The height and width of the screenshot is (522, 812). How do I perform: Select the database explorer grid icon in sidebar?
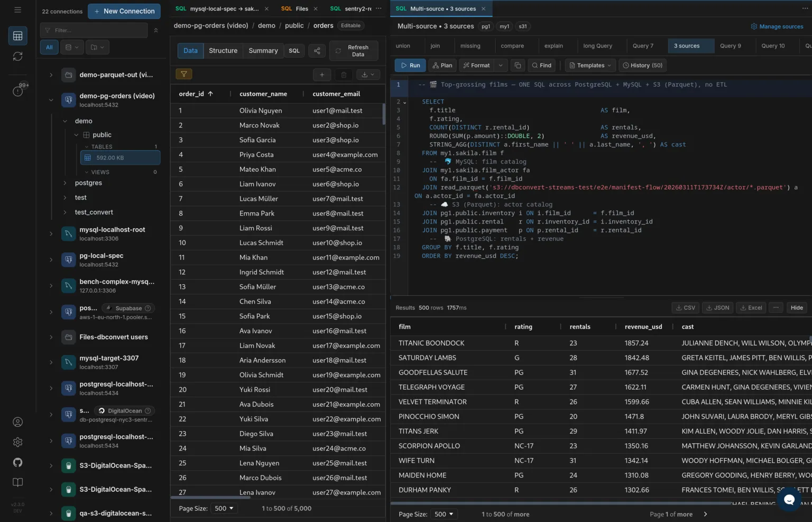tap(17, 36)
